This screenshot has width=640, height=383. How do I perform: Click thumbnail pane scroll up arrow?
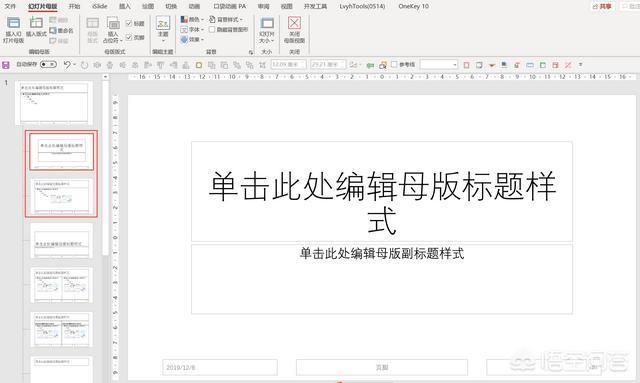(105, 77)
